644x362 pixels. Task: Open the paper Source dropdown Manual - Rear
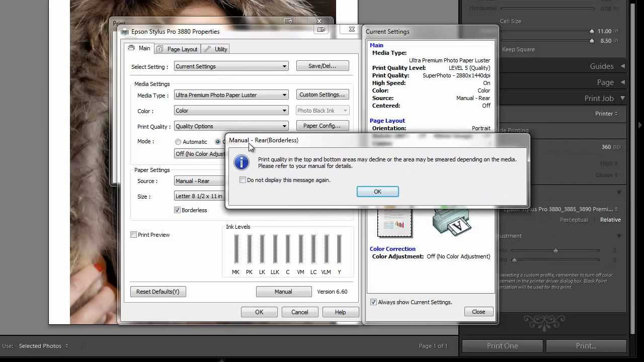coord(200,181)
